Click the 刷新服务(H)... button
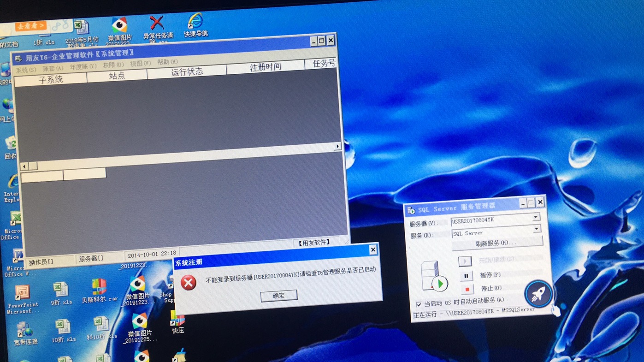The height and width of the screenshot is (362, 644). [x=497, y=243]
